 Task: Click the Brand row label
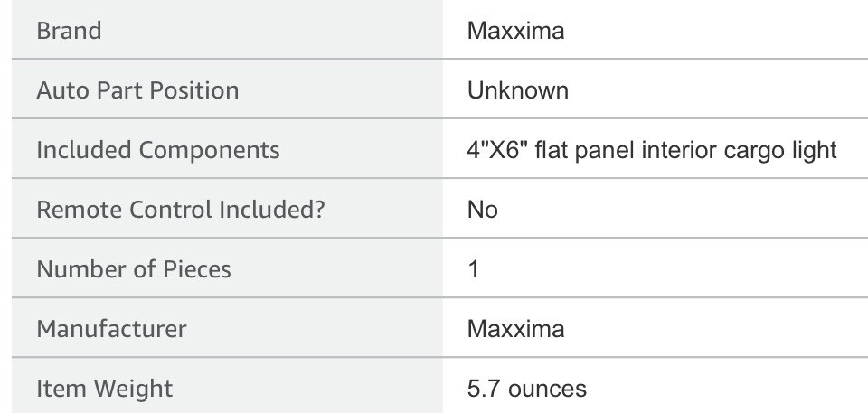point(69,31)
